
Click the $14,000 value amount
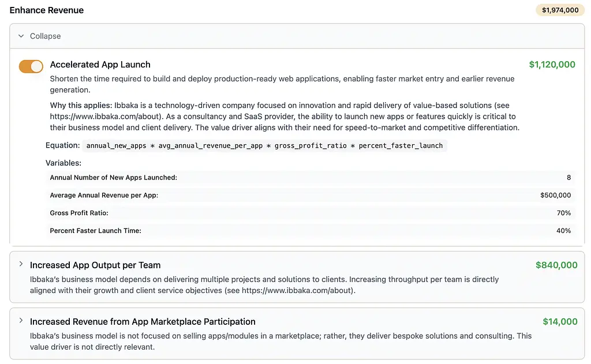pyautogui.click(x=560, y=322)
